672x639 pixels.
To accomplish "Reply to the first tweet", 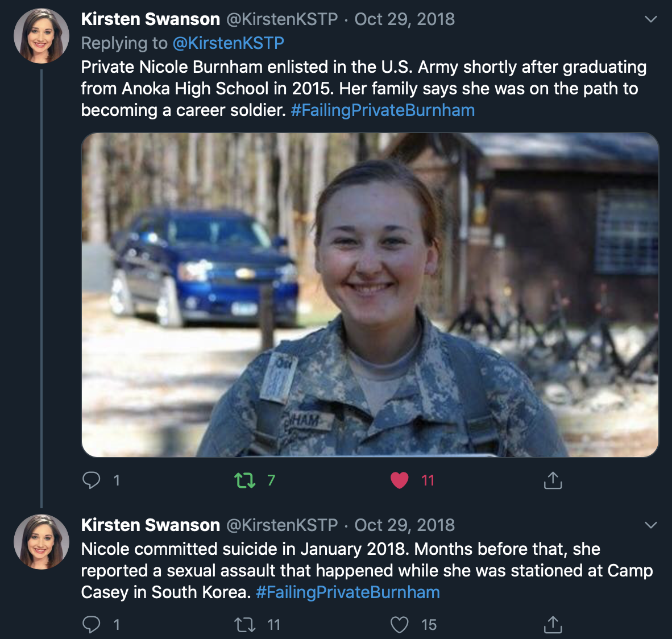I will coord(92,480).
